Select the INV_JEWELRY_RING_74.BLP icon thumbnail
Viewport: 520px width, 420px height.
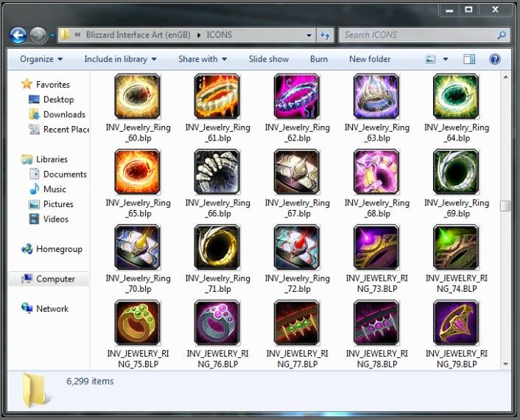456,247
